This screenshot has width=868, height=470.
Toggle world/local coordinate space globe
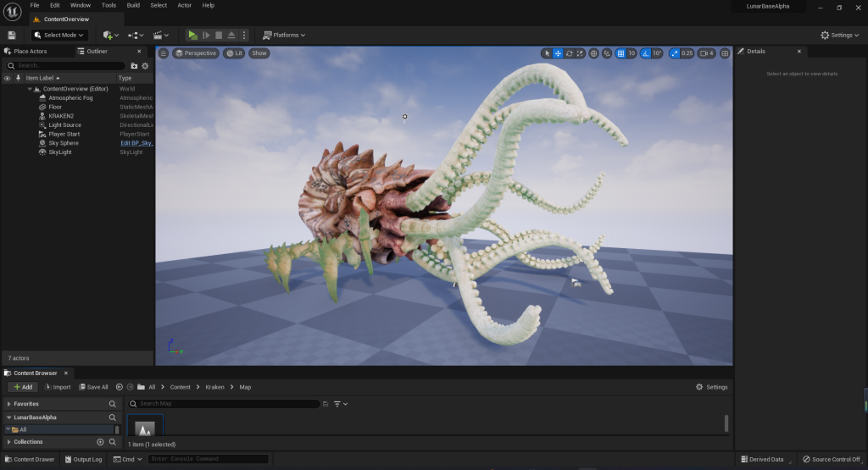point(593,53)
